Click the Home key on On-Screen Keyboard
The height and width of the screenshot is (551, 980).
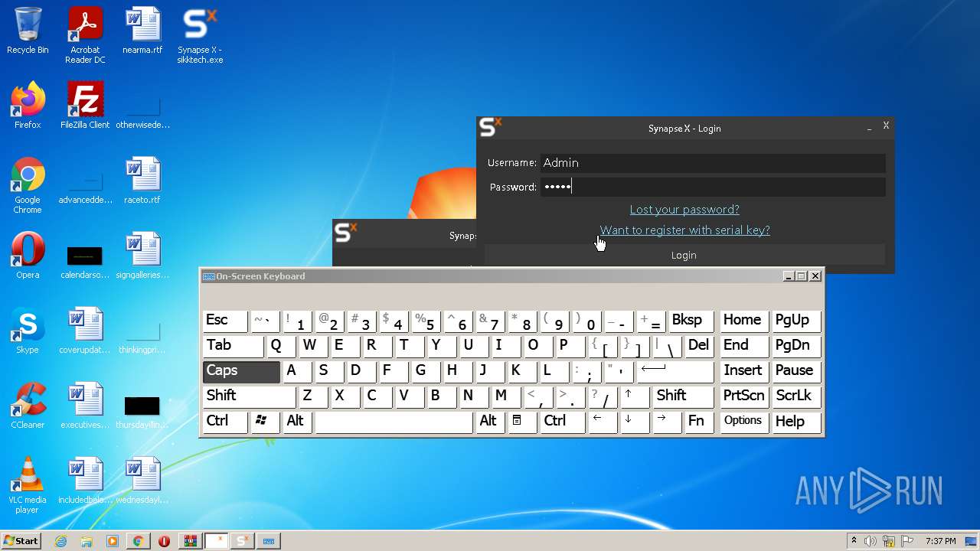(x=744, y=321)
